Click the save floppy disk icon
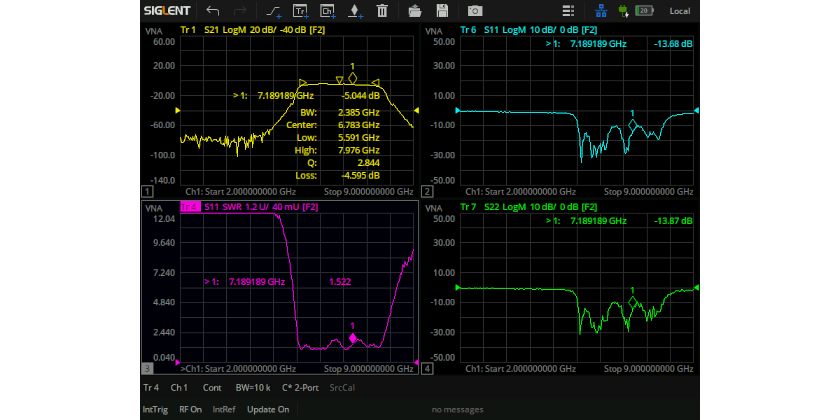 point(443,11)
